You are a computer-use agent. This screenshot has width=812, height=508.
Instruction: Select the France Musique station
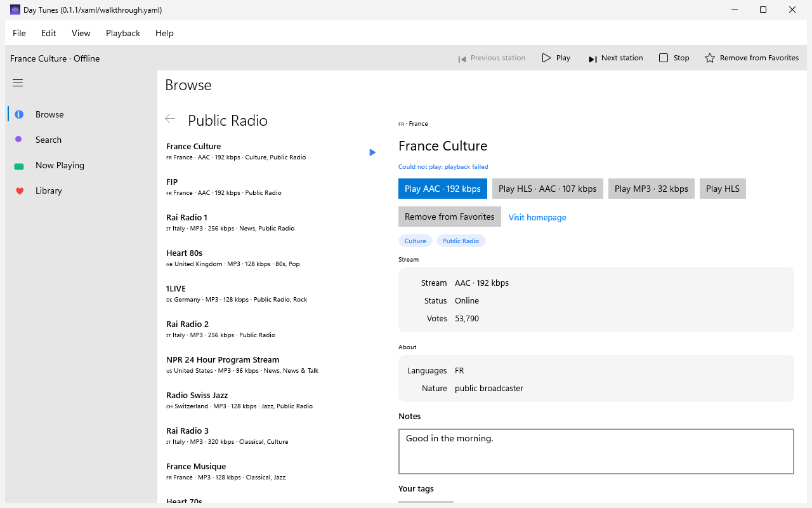(271, 471)
